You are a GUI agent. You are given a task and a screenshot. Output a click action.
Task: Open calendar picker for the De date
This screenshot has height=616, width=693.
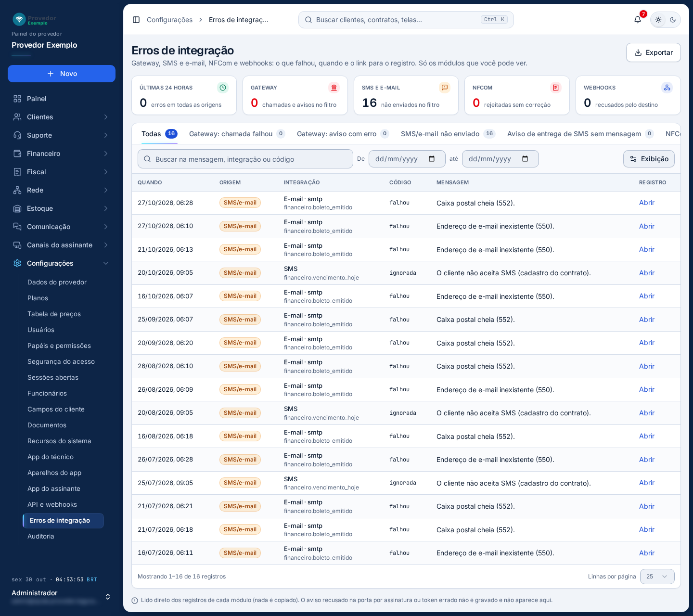(432, 159)
